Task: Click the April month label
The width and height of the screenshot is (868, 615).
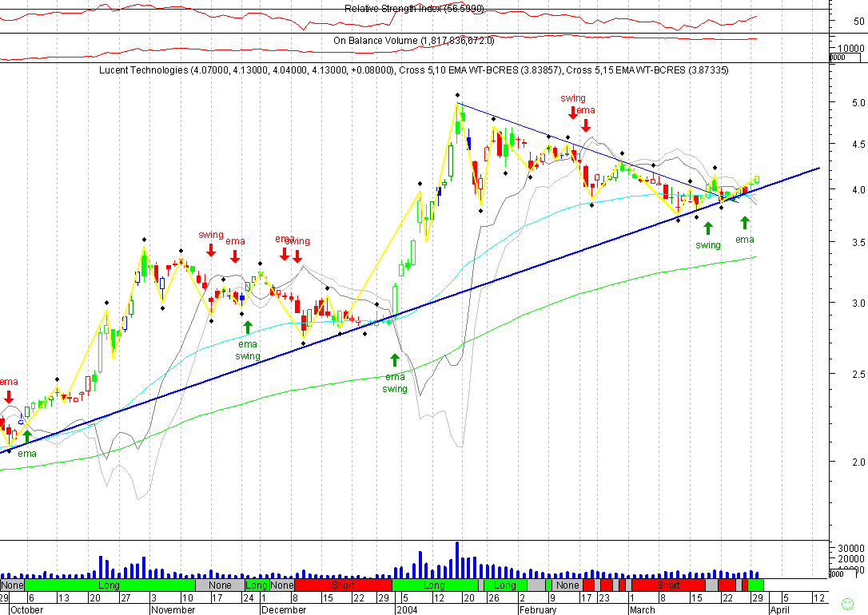Action: (x=780, y=609)
